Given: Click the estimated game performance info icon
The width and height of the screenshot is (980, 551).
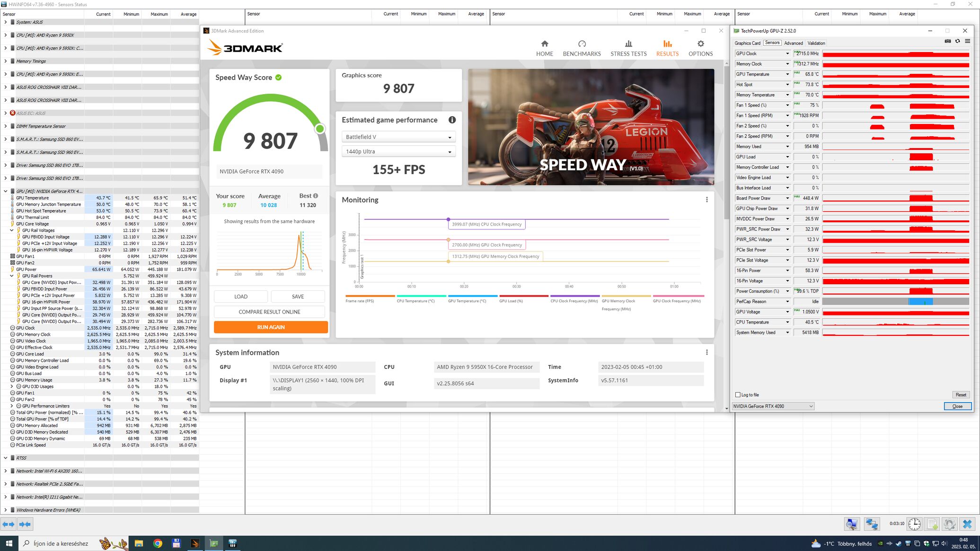Looking at the screenshot, I should pos(452,120).
